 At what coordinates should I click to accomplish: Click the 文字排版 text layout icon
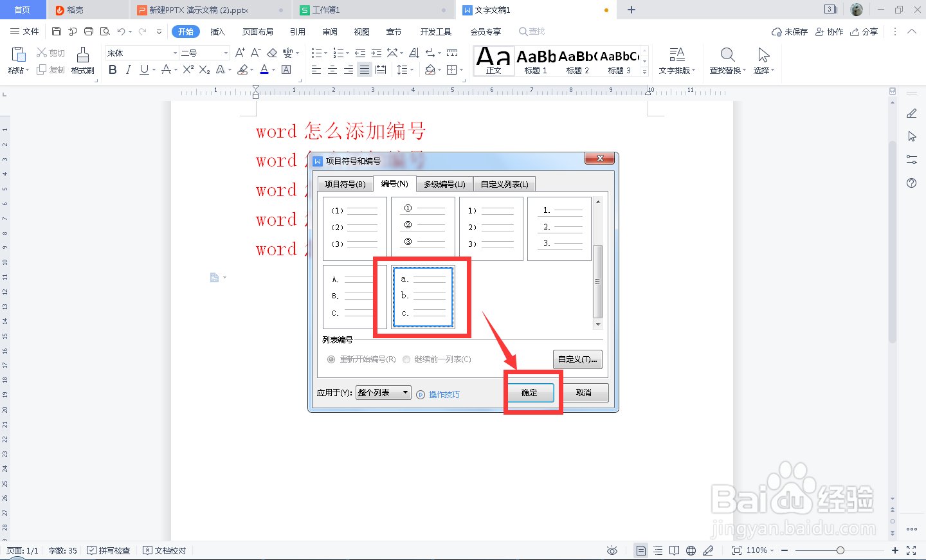coord(678,61)
